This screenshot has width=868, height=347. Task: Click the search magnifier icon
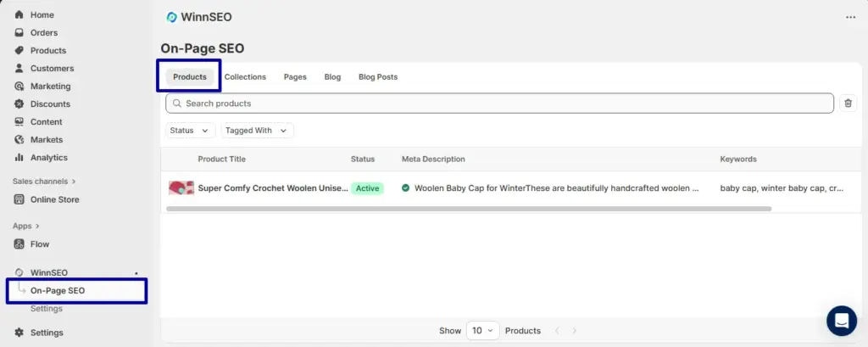[x=176, y=104]
